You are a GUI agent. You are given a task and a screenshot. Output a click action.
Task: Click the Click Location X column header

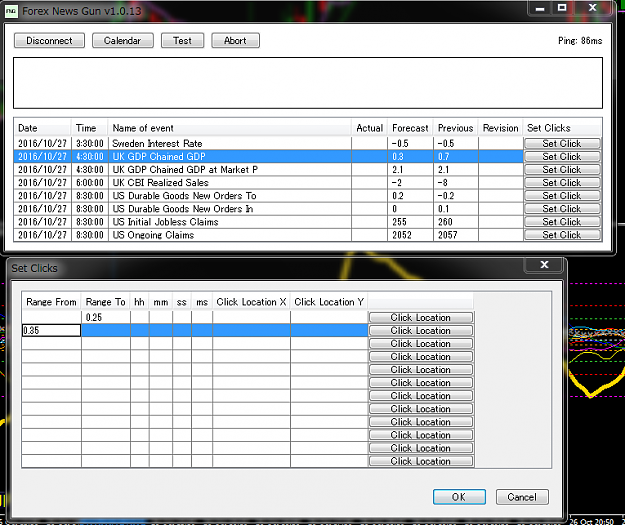pos(252,302)
